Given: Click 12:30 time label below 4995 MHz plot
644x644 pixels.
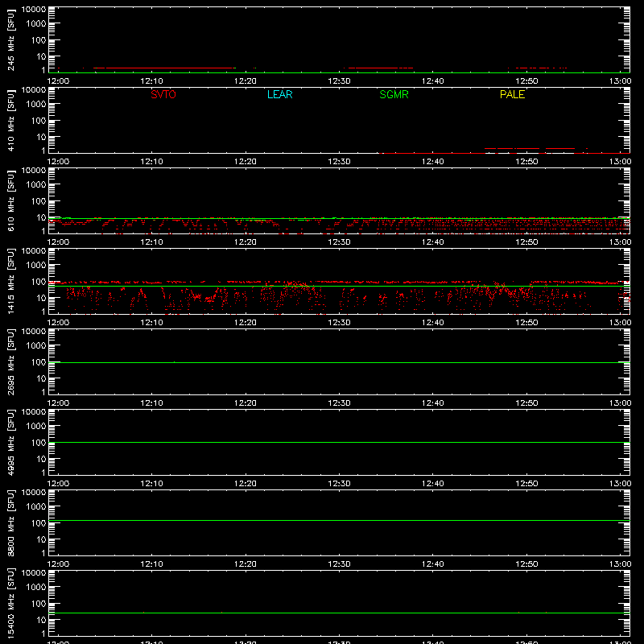Looking at the screenshot, I should (x=339, y=484).
